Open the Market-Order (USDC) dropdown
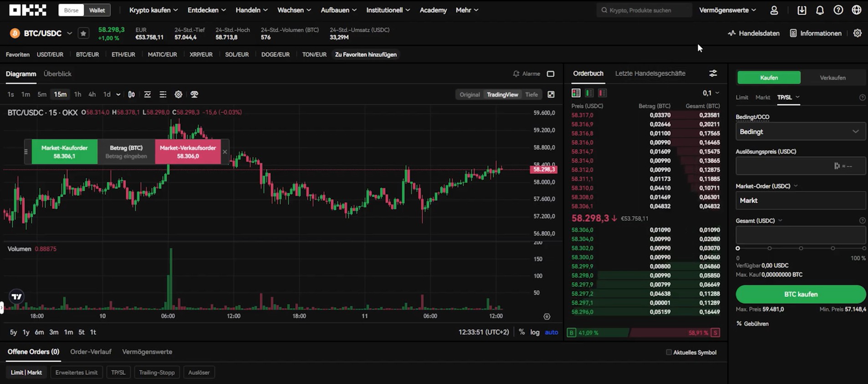The height and width of the screenshot is (384, 868). [796, 186]
